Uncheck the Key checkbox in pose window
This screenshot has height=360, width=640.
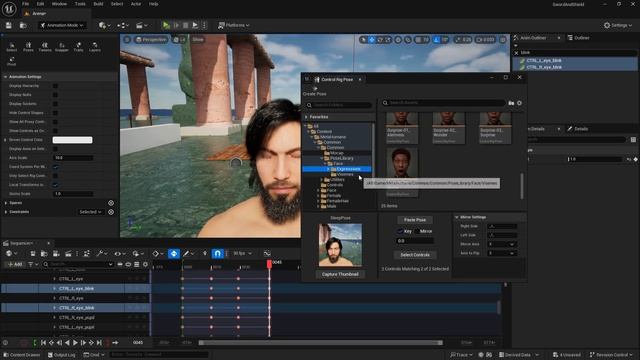(x=400, y=231)
